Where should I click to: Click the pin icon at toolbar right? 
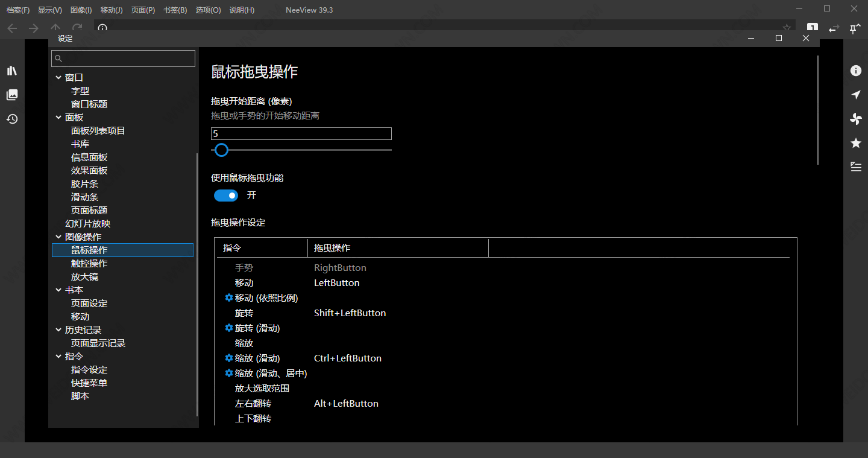(855, 28)
